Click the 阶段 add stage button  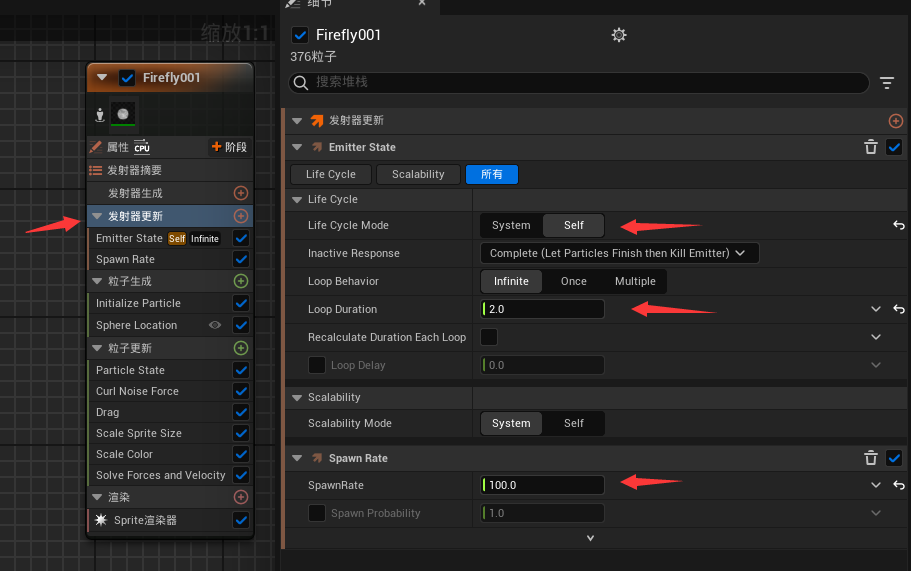pos(229,147)
